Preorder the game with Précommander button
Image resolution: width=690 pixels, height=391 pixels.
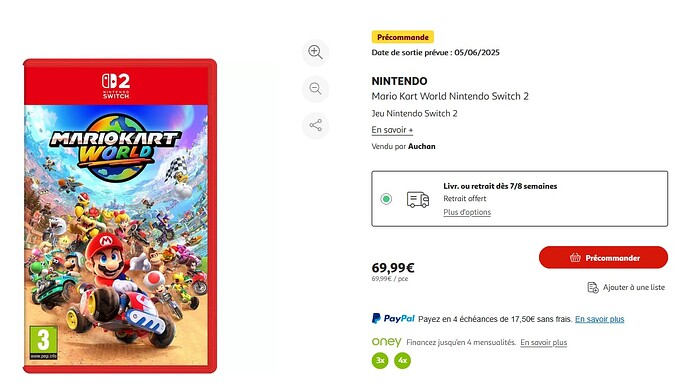(603, 258)
